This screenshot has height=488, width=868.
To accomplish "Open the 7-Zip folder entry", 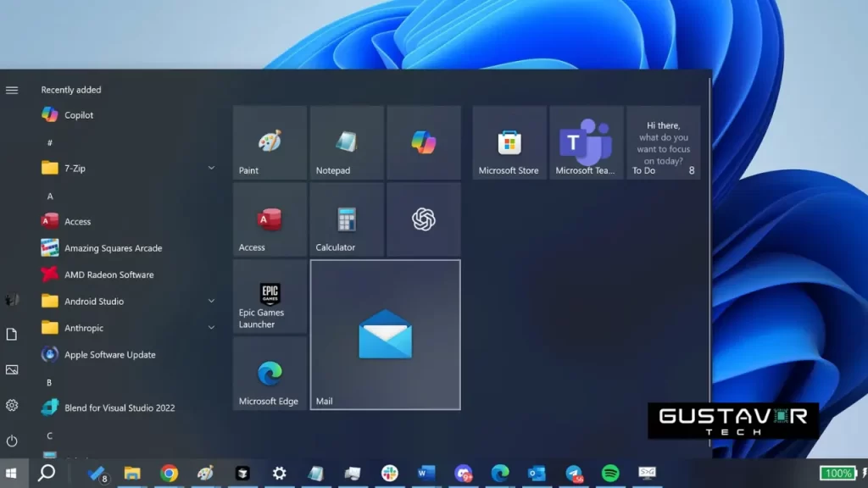I will tap(129, 169).
